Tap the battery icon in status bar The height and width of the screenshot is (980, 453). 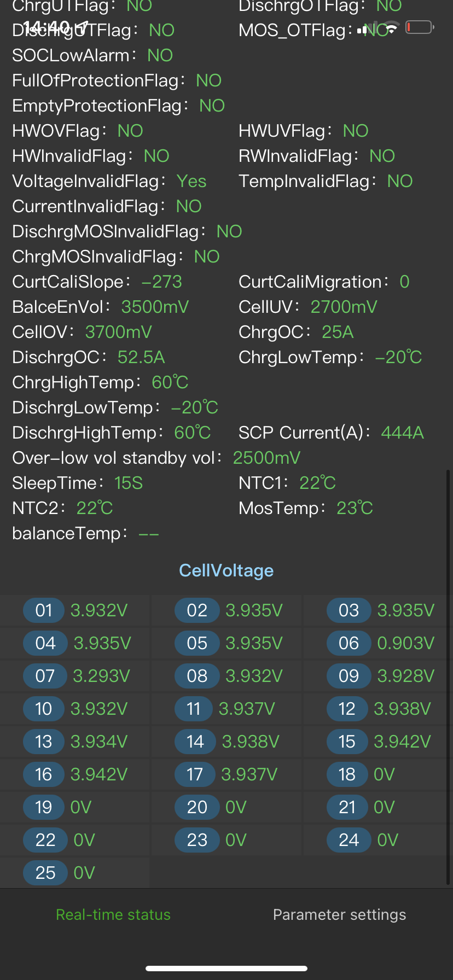(x=419, y=27)
